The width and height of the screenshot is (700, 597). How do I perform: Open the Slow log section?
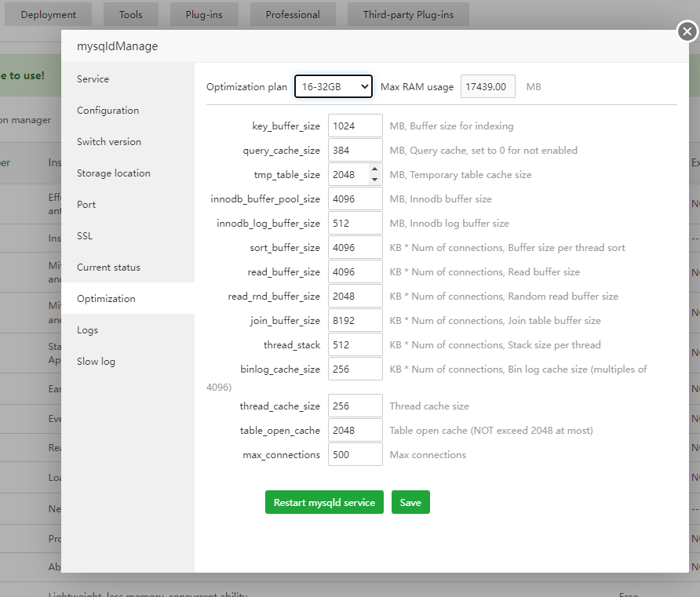[96, 362]
